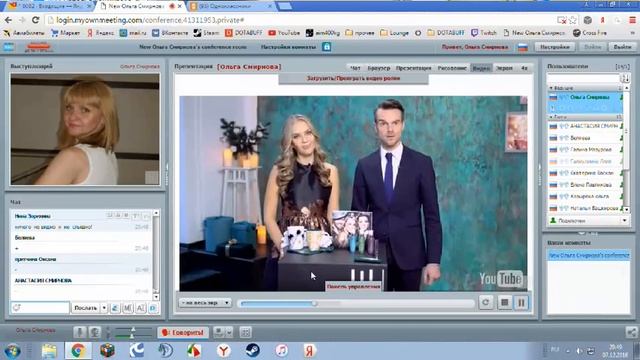Switch to the Браузер tab
640x360 pixels.
[379, 68]
